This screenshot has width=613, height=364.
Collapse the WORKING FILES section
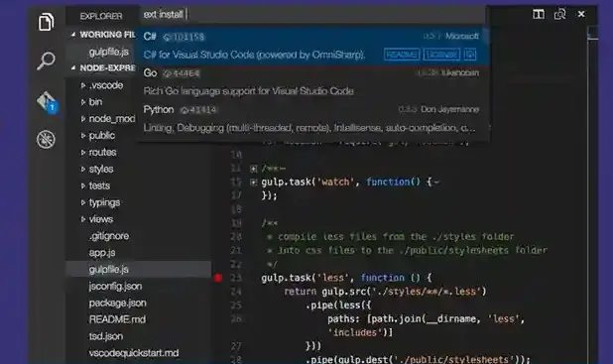coord(73,35)
